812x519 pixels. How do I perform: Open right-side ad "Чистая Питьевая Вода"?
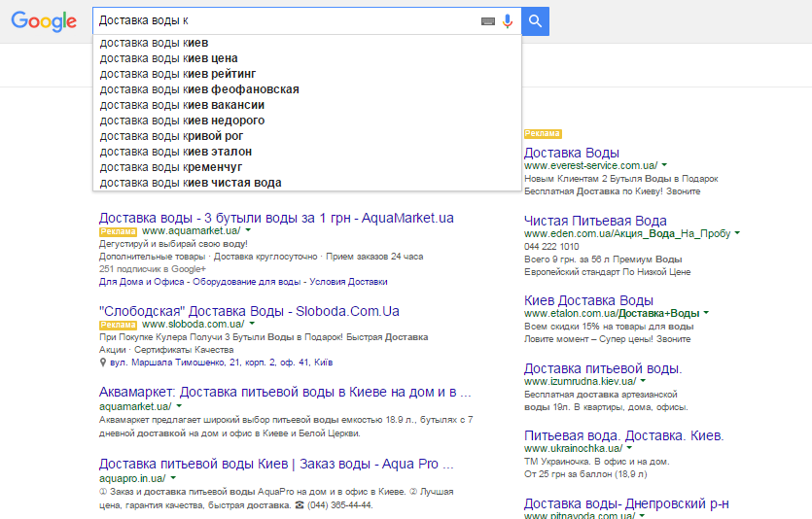595,221
